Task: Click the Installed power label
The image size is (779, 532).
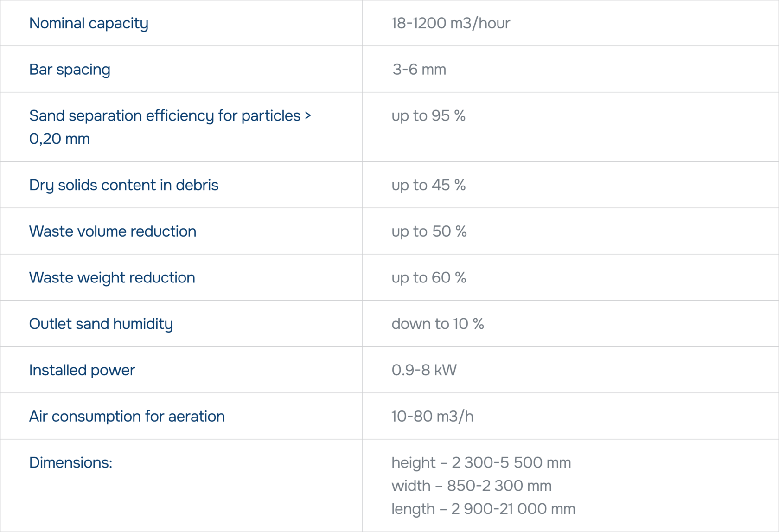Action: (82, 370)
